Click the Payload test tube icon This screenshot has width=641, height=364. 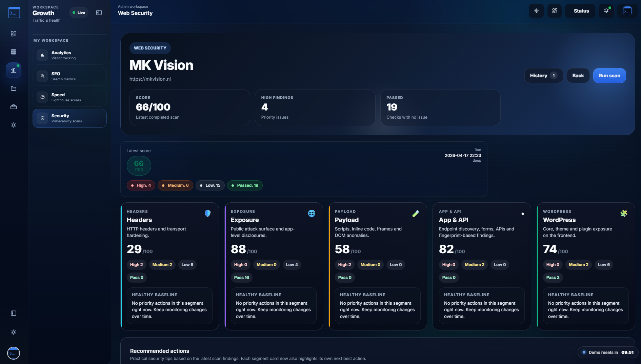(x=416, y=213)
